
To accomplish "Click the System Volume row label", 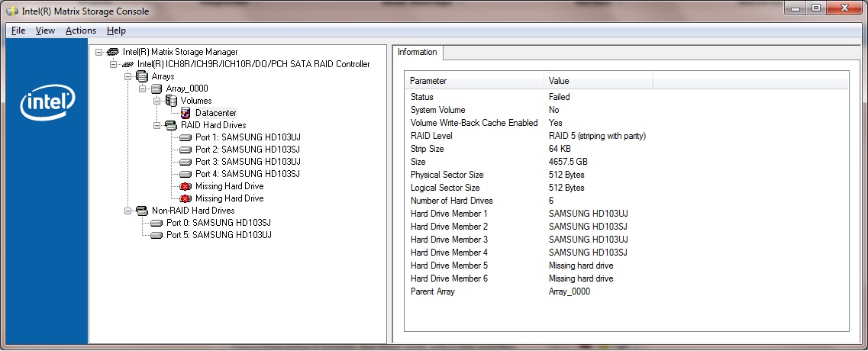I will click(438, 110).
